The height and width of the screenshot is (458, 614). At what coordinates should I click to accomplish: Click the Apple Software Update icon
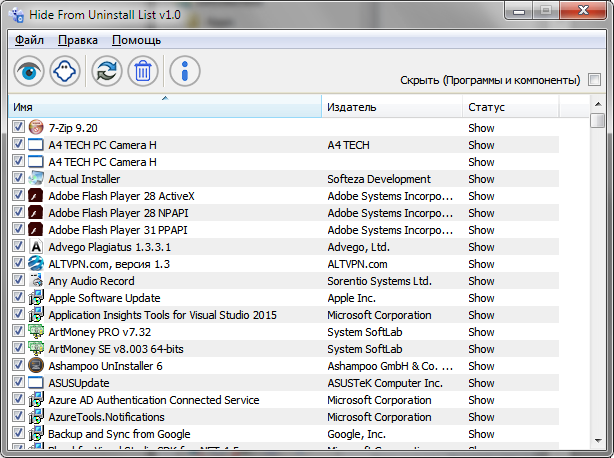coord(36,298)
